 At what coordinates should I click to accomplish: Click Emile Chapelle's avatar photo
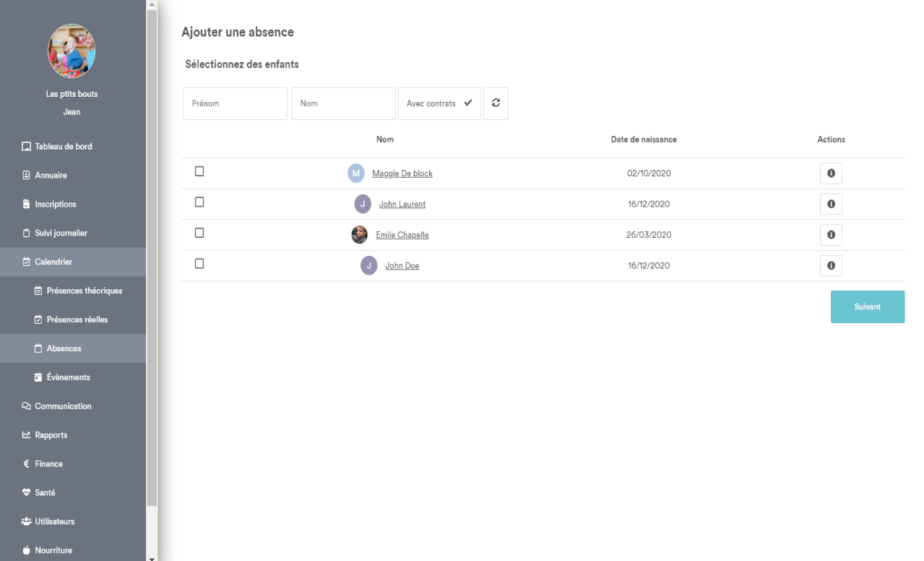(x=359, y=235)
